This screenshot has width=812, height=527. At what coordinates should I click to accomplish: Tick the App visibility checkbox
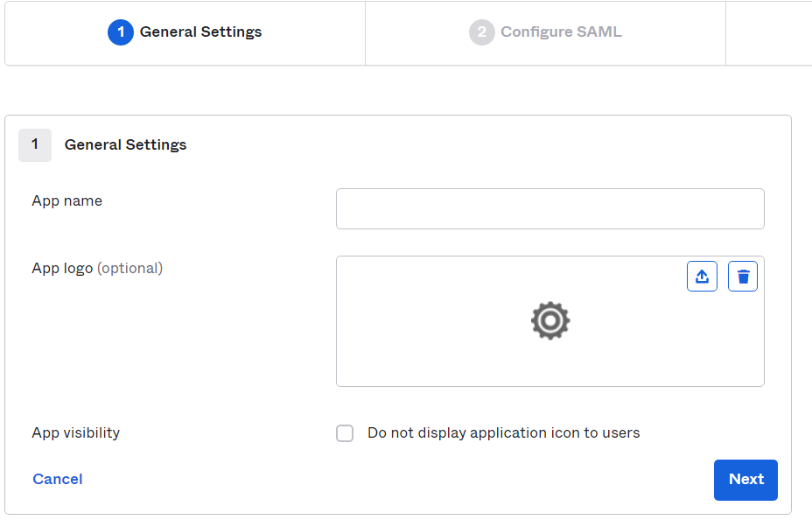[x=345, y=433]
